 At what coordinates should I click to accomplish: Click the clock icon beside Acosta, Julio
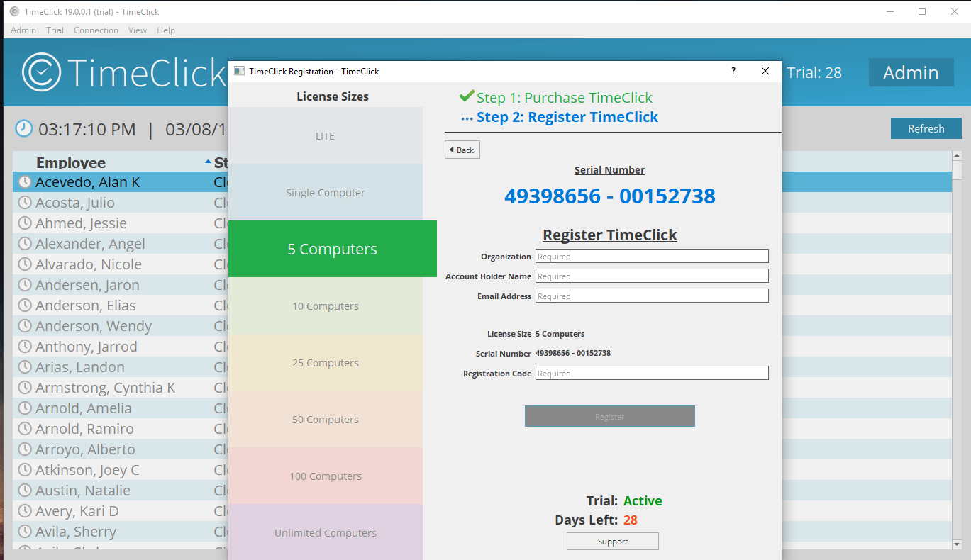tap(25, 203)
